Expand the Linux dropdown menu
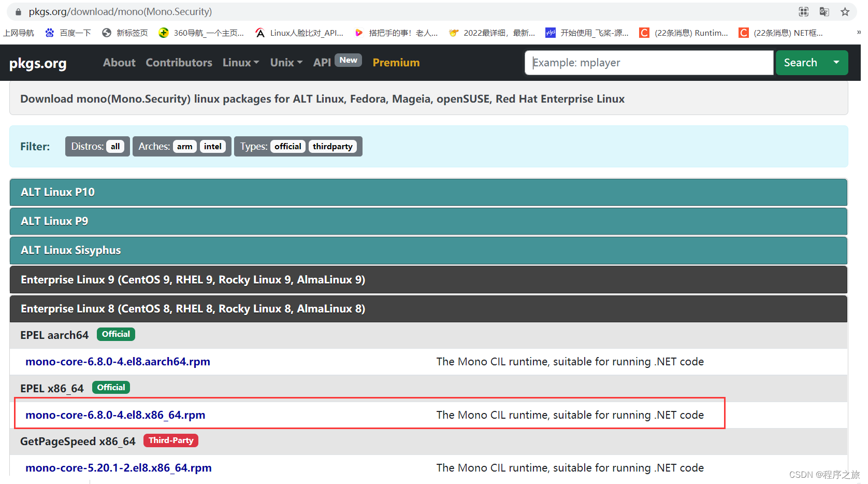 pos(241,63)
